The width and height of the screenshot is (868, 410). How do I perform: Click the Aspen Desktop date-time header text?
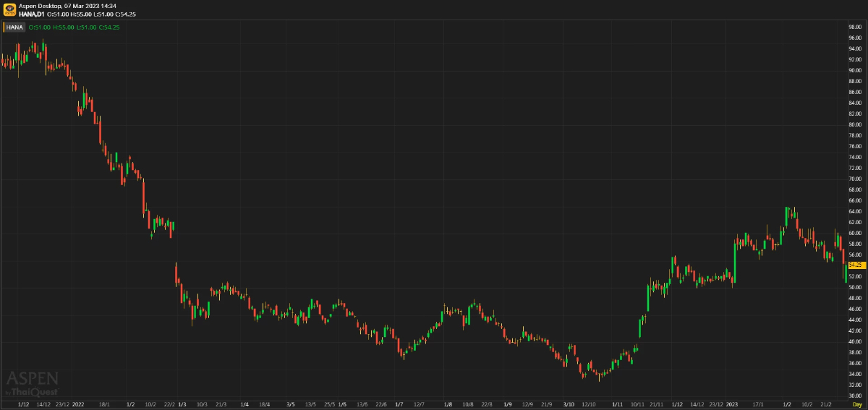[68, 6]
